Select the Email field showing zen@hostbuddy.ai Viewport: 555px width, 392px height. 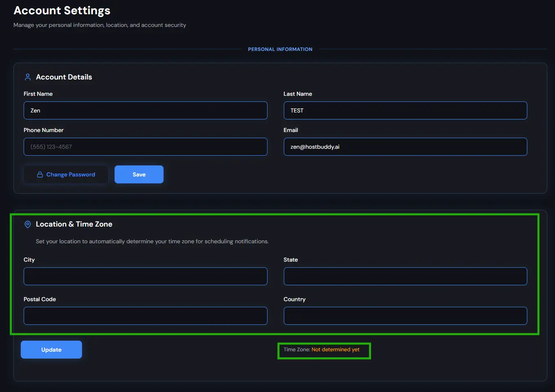[x=405, y=146]
